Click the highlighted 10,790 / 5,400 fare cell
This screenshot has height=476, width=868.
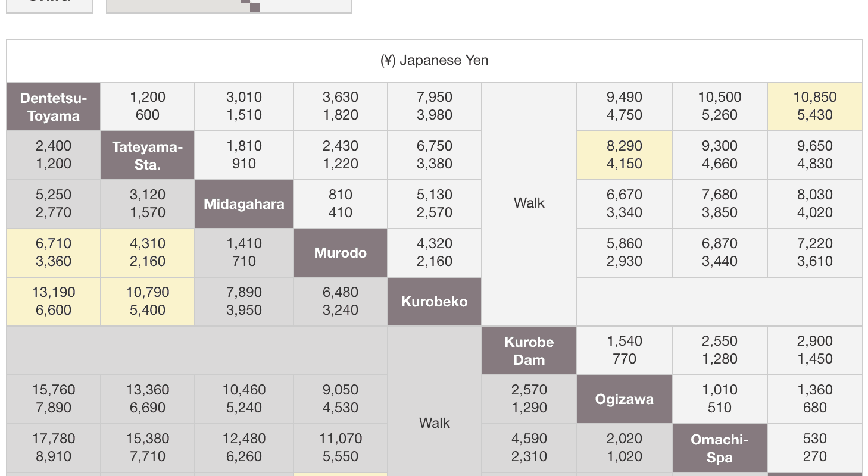click(148, 302)
